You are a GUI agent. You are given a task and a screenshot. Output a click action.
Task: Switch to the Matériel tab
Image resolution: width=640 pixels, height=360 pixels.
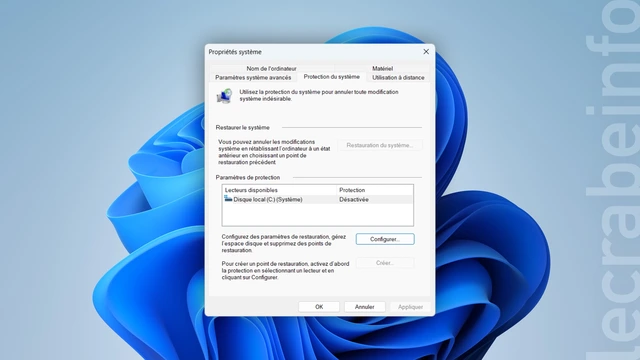pyautogui.click(x=382, y=68)
